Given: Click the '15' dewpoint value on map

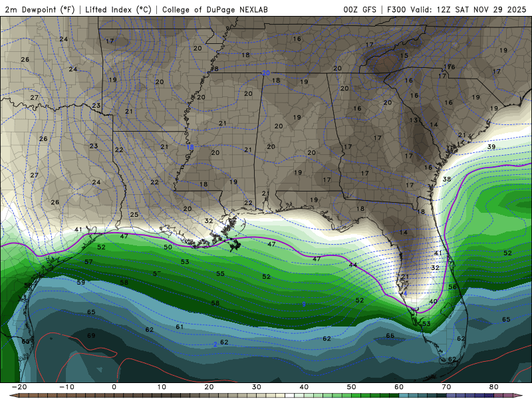Looking at the screenshot, I should 404,56.
